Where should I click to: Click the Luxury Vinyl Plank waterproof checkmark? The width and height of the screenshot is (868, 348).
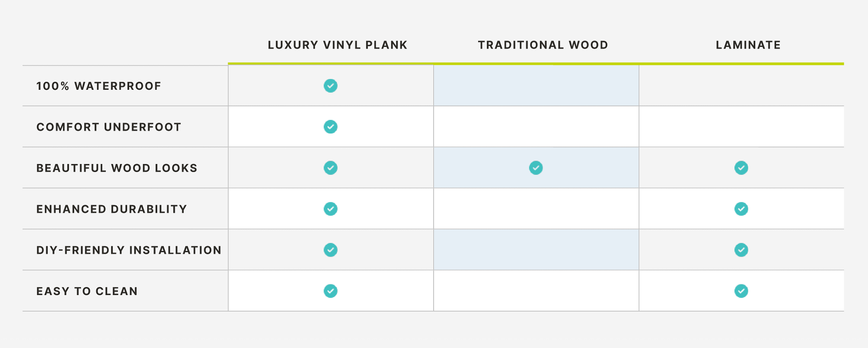[331, 86]
